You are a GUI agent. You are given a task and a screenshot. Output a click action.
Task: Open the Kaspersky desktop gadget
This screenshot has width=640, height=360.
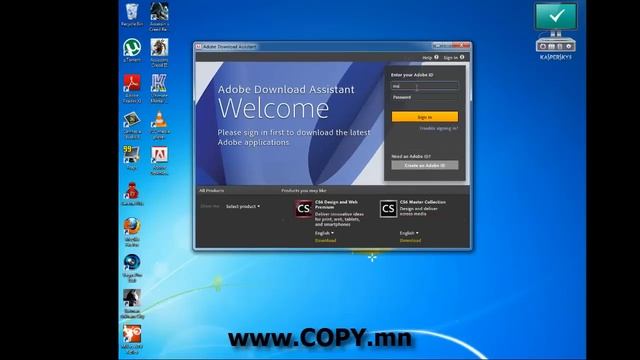(x=556, y=31)
